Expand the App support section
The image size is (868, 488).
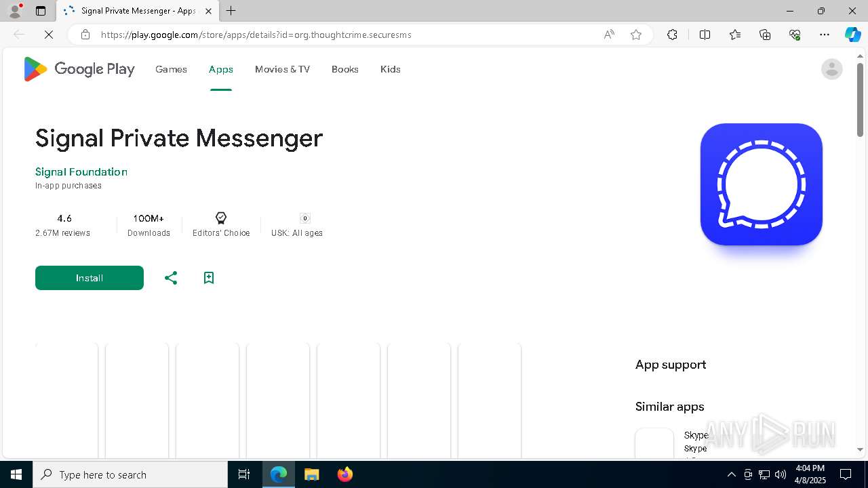(x=671, y=365)
